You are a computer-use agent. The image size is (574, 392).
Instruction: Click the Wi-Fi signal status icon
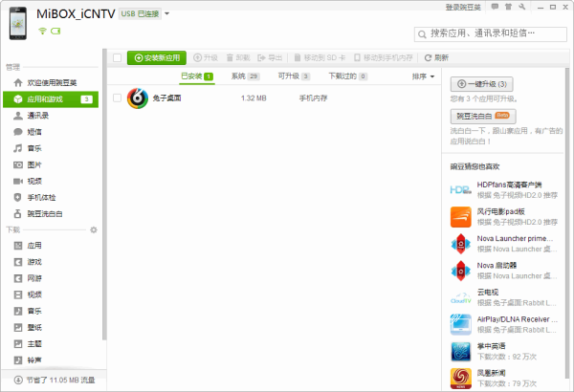[42, 32]
